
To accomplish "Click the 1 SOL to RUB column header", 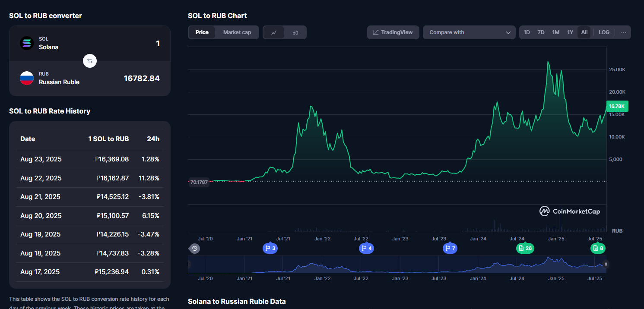I will coord(108,139).
